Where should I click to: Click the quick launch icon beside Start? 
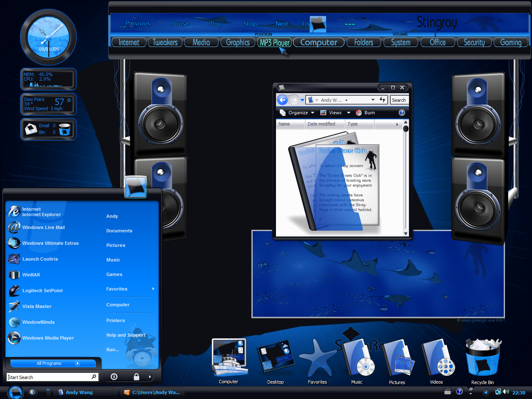pos(32,392)
